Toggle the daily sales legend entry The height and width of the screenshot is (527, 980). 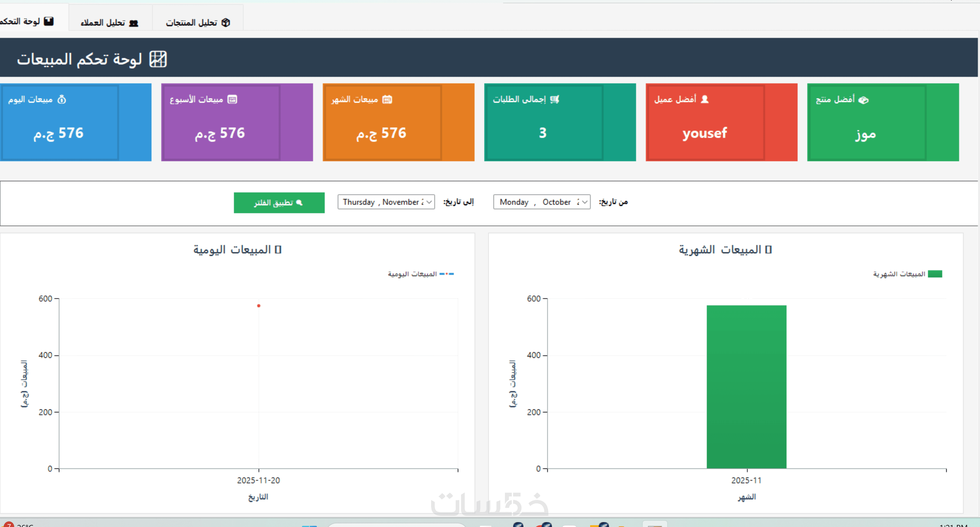pos(421,274)
